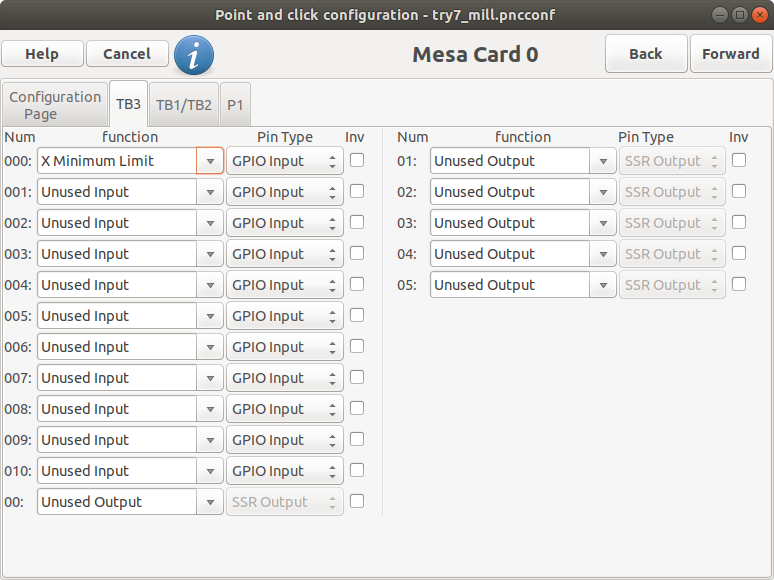Viewport: 774px width, 580px height.
Task: Cancel the configuration wizard
Action: pyautogui.click(x=127, y=54)
